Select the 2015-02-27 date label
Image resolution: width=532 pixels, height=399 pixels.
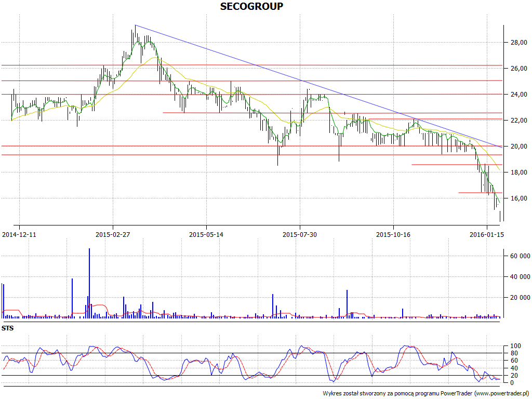click(x=113, y=234)
